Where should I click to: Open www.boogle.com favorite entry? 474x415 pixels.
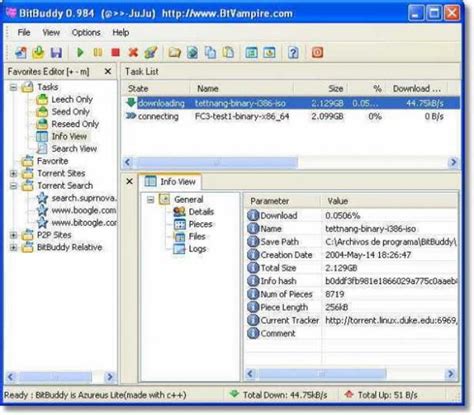click(x=84, y=210)
